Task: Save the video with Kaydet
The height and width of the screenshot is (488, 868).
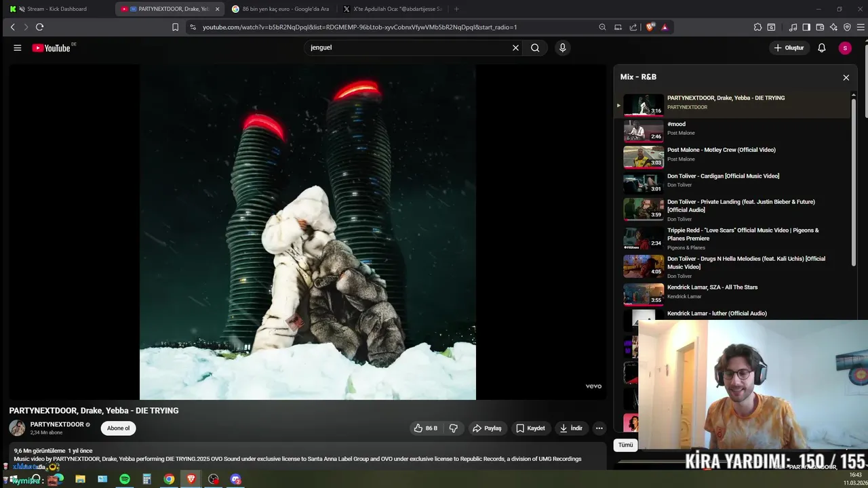Action: 530,428
